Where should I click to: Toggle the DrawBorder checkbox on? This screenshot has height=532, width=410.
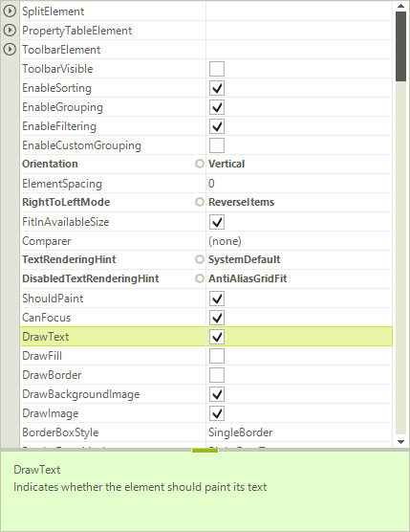tap(217, 375)
